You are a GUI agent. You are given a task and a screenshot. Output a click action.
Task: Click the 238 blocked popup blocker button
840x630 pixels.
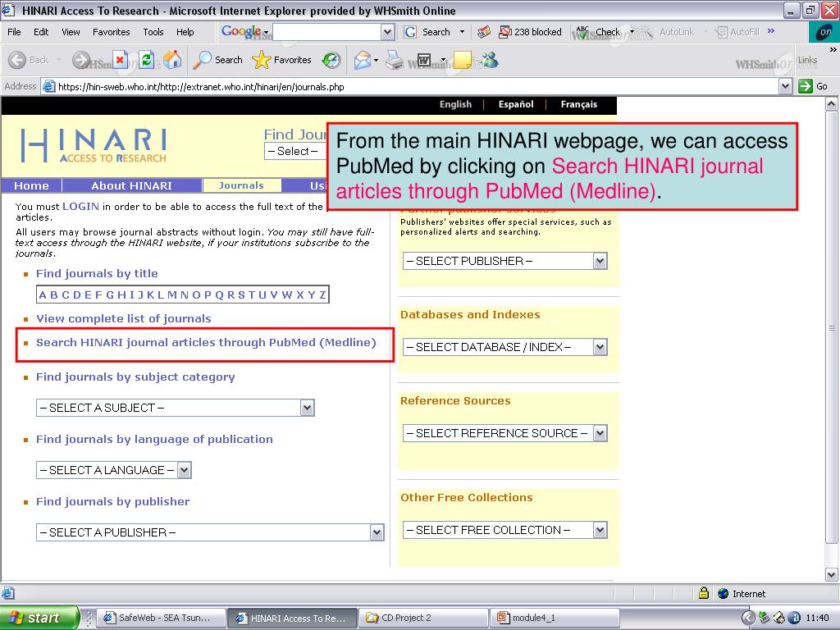(x=530, y=32)
